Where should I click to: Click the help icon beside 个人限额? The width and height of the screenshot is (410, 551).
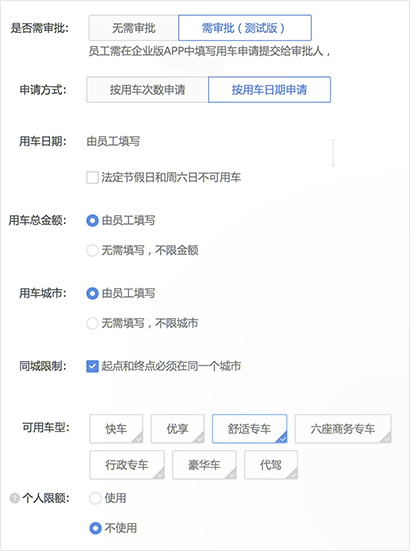click(x=14, y=498)
